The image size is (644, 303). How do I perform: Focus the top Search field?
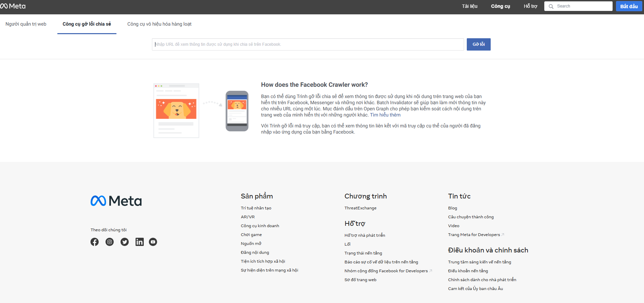[578, 6]
